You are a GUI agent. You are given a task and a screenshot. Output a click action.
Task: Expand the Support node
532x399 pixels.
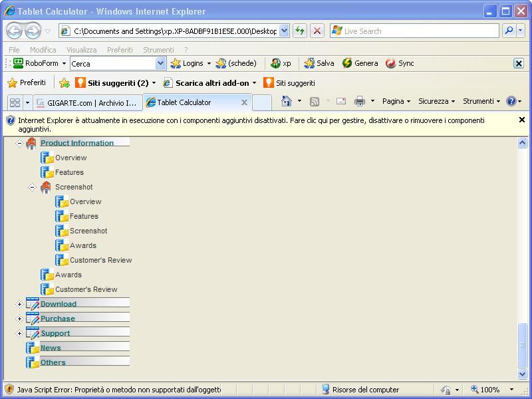[x=19, y=334]
